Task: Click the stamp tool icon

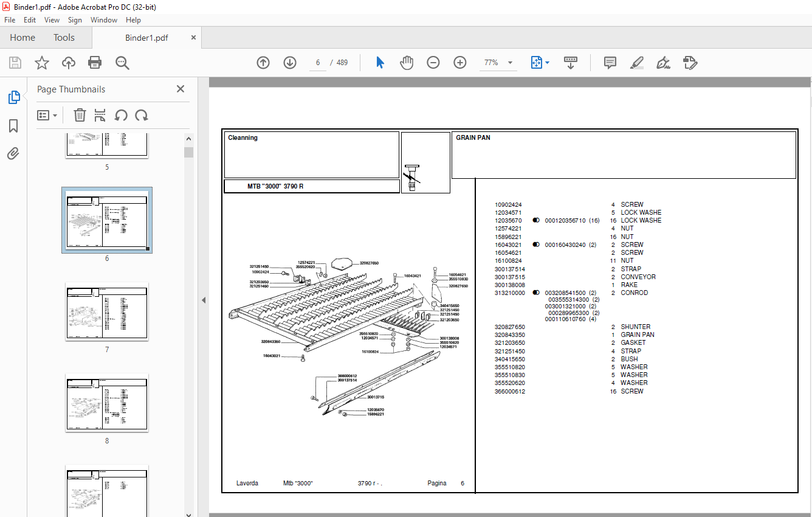Action: (x=690, y=63)
